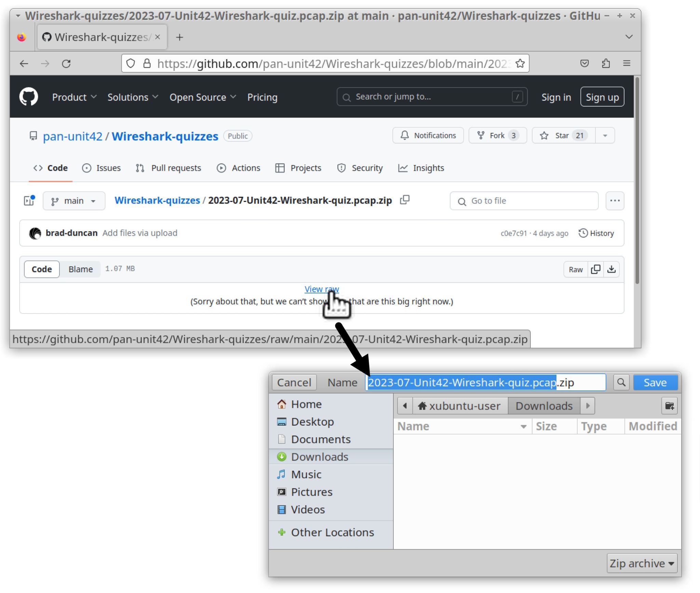The height and width of the screenshot is (593, 700).
Task: Expand the star lists dropdown arrow
Action: click(x=605, y=136)
